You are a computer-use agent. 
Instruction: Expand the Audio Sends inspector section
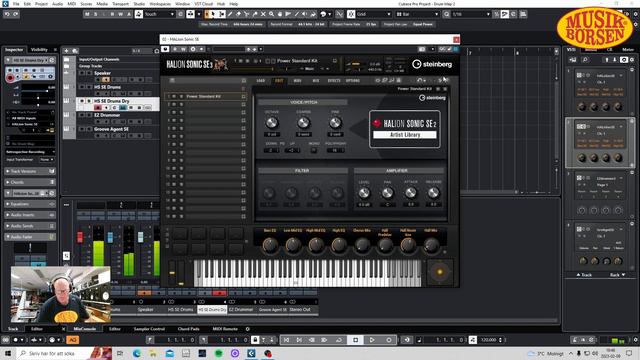(30, 226)
